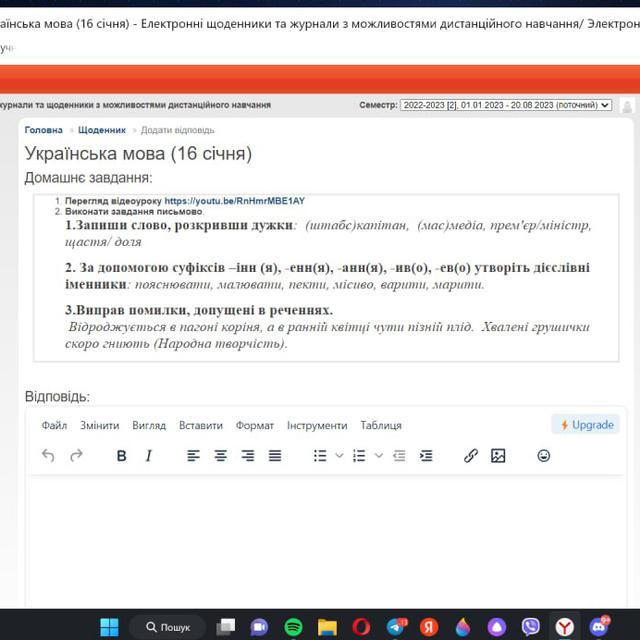Insert an image into the answer
The width and height of the screenshot is (640, 640).
click(x=498, y=456)
